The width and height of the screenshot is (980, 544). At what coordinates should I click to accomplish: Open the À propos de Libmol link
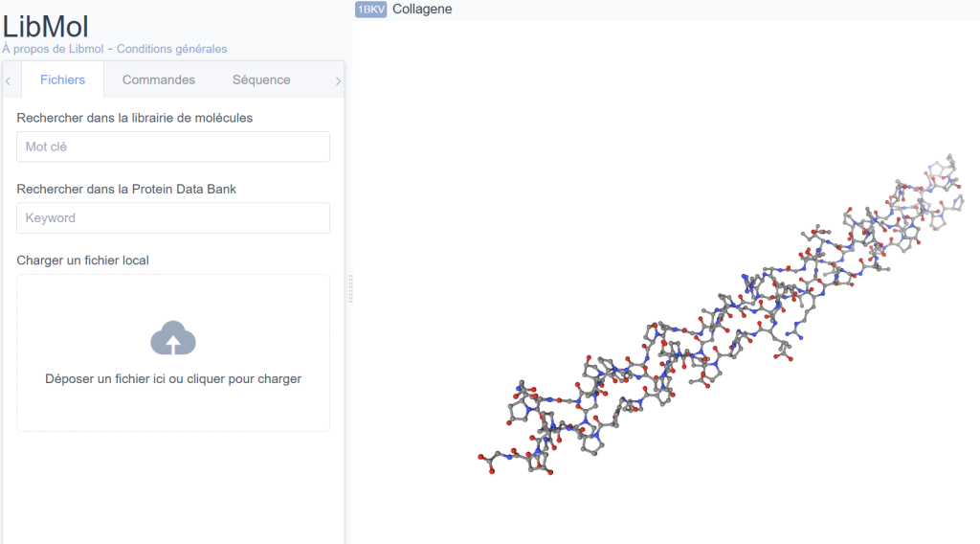(54, 49)
